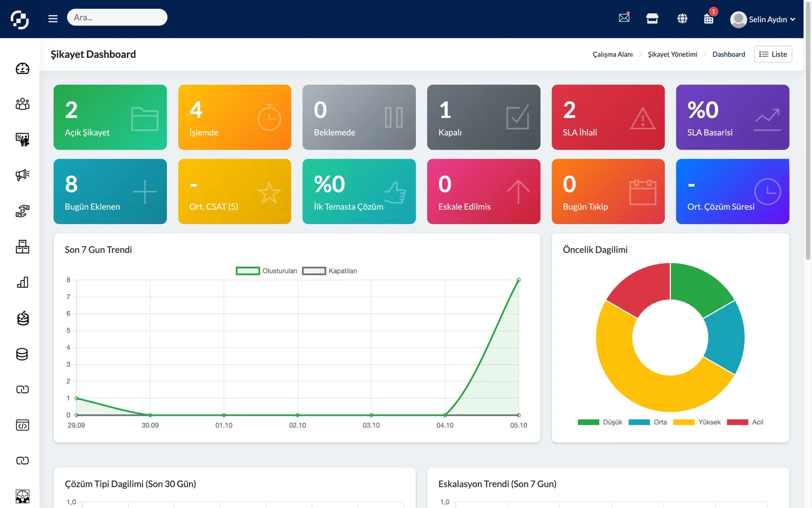812x508 pixels.
Task: Open the Kapalı card
Action: point(484,117)
